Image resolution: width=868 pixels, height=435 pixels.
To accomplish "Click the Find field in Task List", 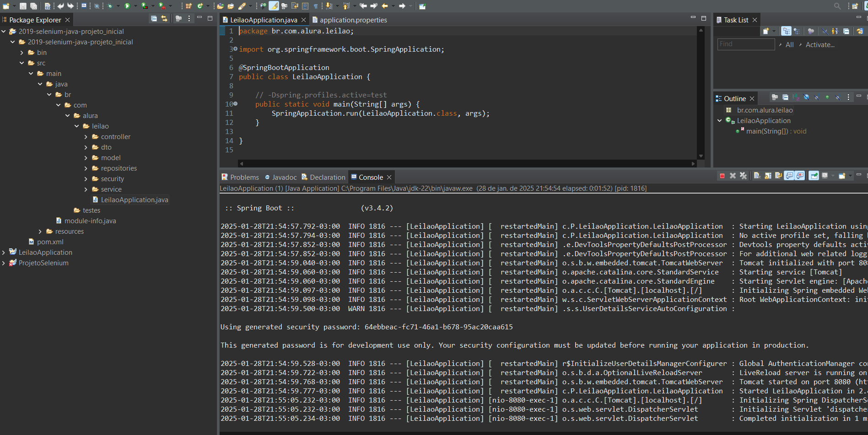I will pyautogui.click(x=745, y=44).
